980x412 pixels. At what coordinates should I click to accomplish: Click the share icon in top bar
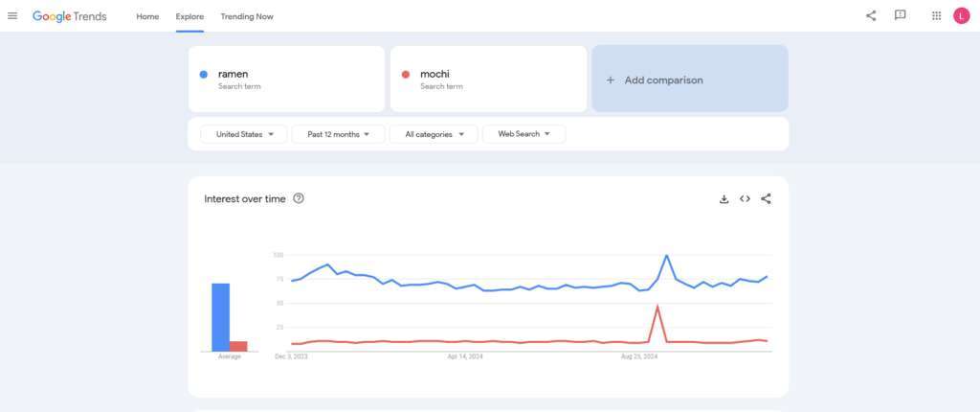871,16
